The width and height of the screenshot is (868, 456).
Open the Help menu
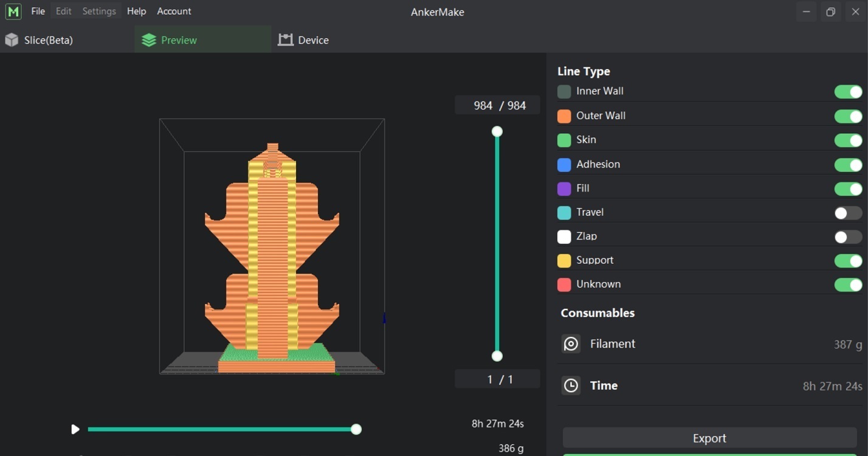pos(137,12)
